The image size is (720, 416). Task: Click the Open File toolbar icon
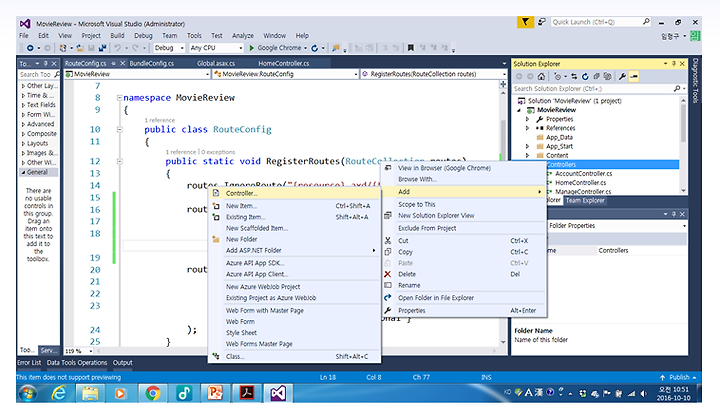click(x=80, y=48)
